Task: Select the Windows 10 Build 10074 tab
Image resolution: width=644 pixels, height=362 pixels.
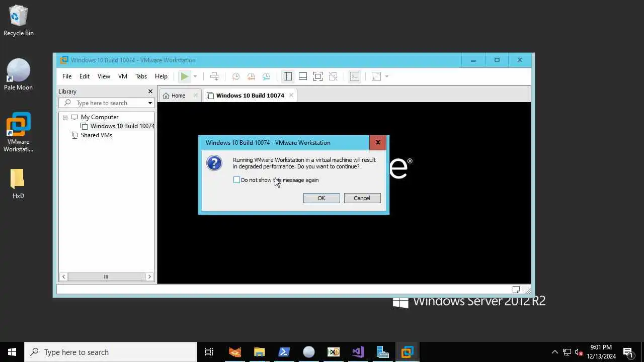Action: (x=250, y=96)
